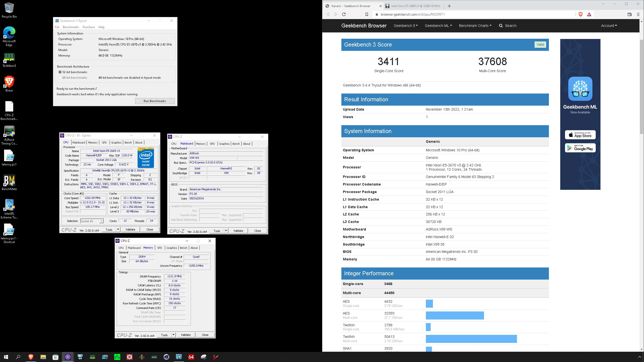
Task: Click the browser vertical scrollbar
Action: tap(641, 87)
